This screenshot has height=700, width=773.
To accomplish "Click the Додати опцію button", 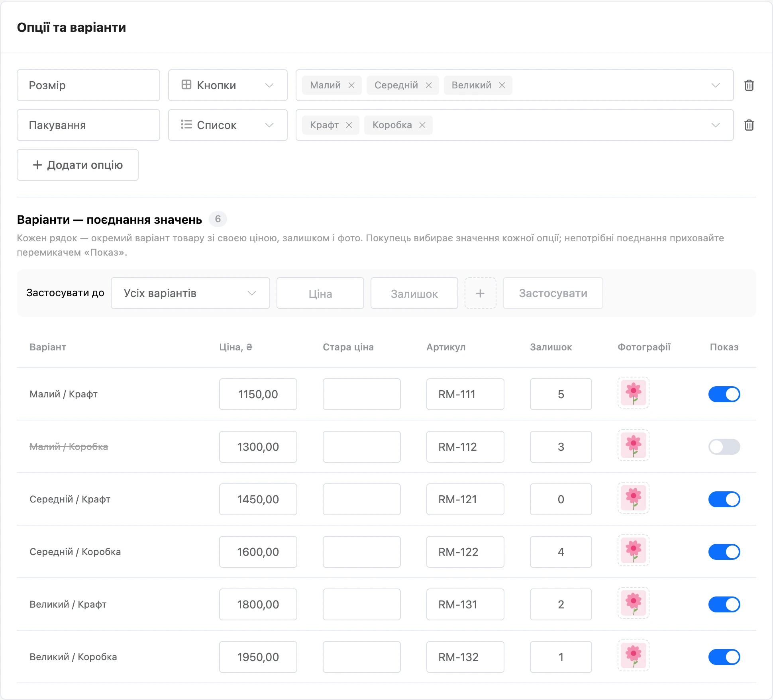I will [x=78, y=165].
